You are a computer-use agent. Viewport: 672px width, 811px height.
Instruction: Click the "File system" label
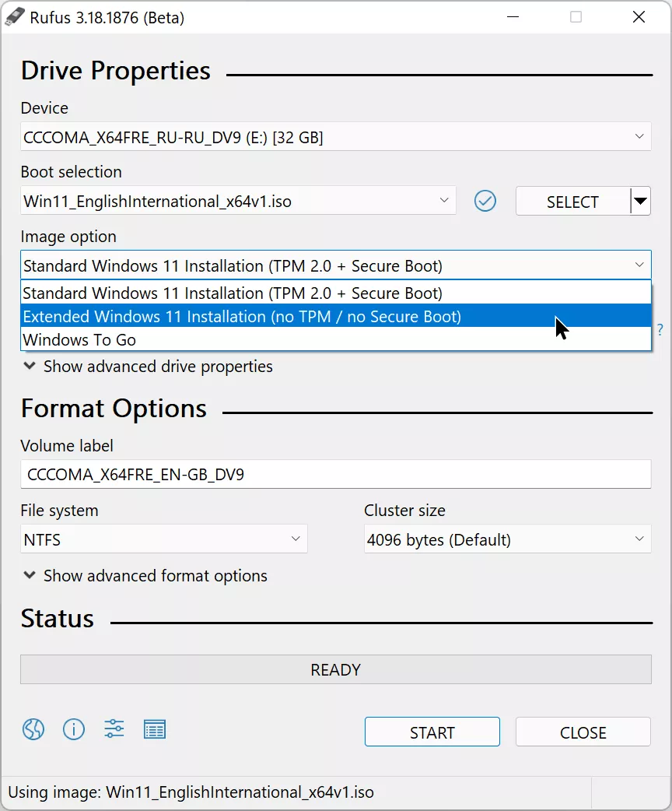pyautogui.click(x=59, y=511)
